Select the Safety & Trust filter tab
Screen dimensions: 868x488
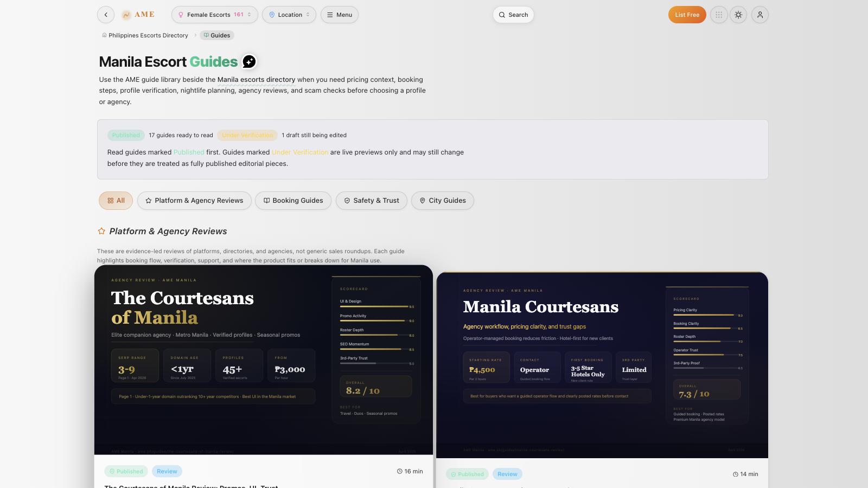coord(372,201)
